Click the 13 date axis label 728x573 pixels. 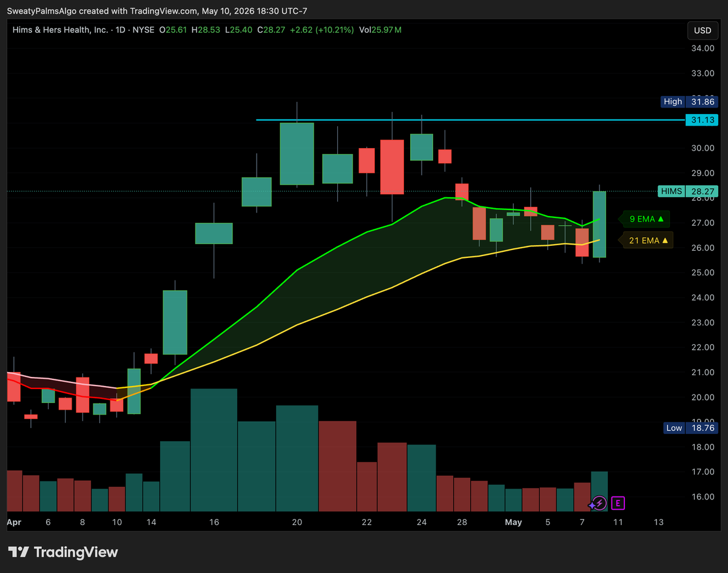pyautogui.click(x=658, y=522)
